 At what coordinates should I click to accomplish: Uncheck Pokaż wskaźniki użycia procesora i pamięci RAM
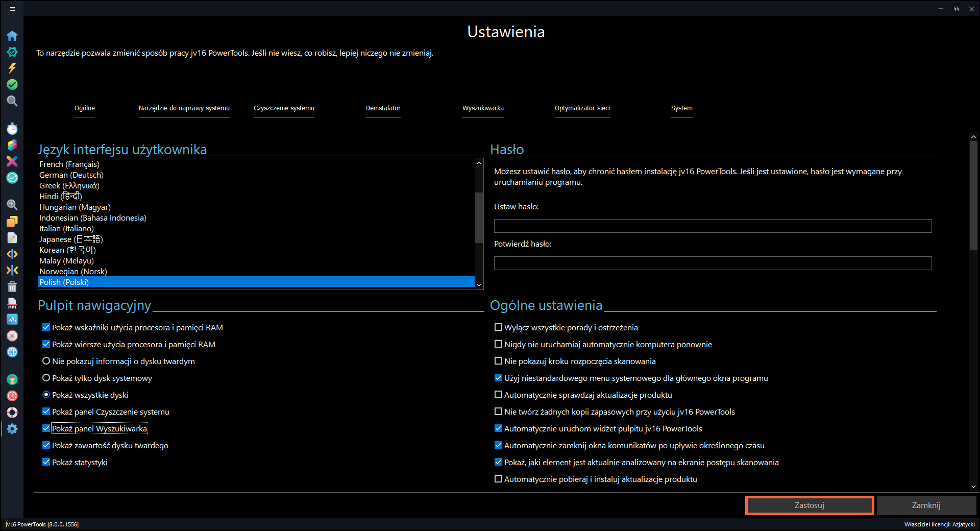(46, 327)
